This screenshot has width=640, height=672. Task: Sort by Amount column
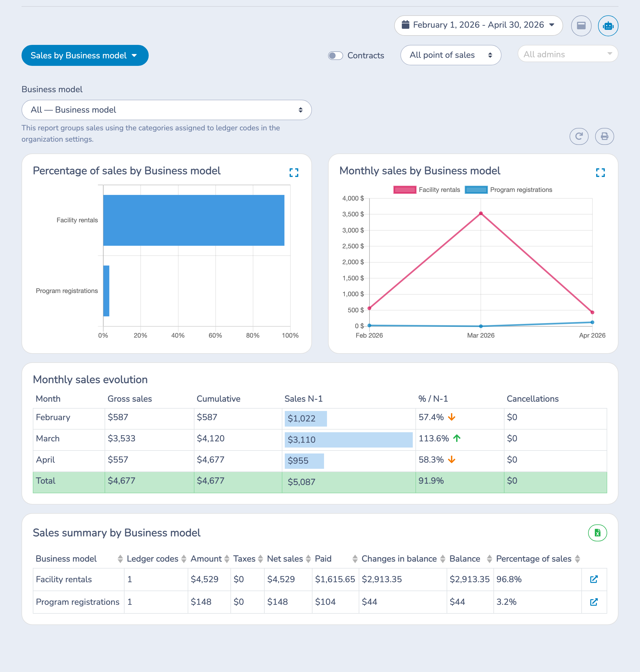(x=226, y=559)
